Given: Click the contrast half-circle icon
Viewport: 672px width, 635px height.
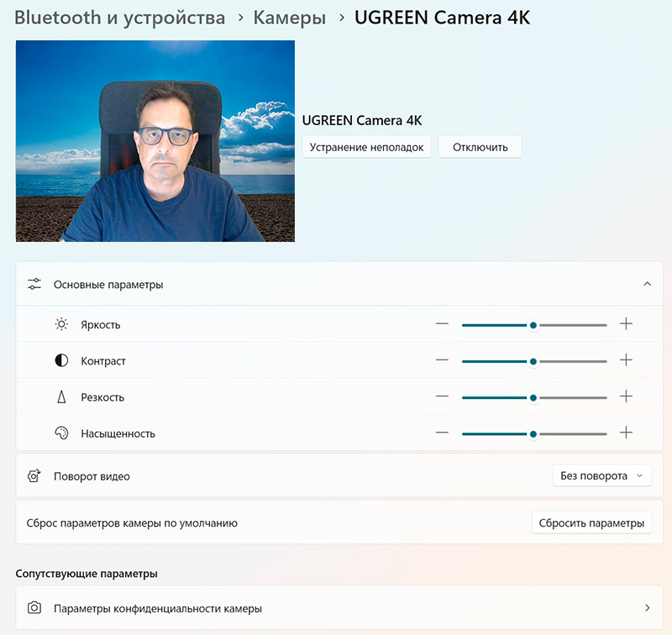Looking at the screenshot, I should [x=61, y=360].
